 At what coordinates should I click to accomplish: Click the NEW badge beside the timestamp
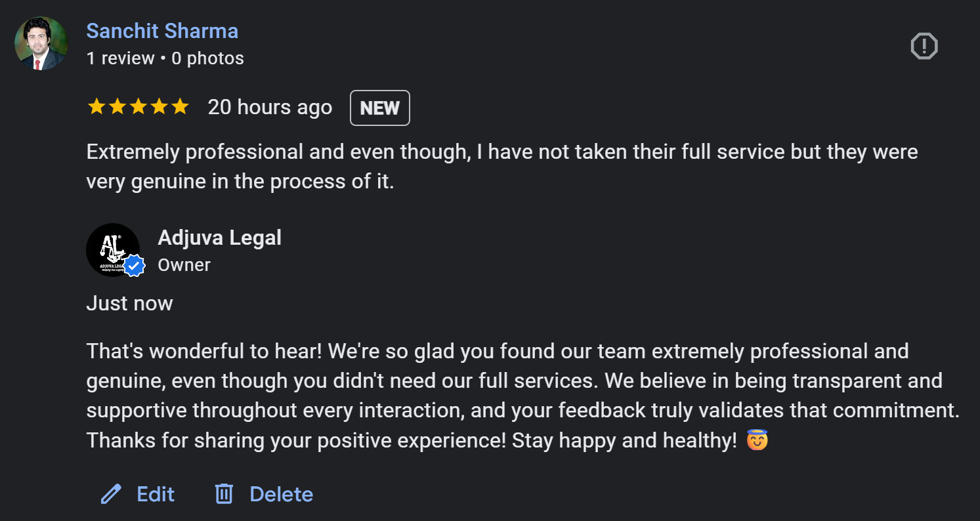tap(380, 108)
